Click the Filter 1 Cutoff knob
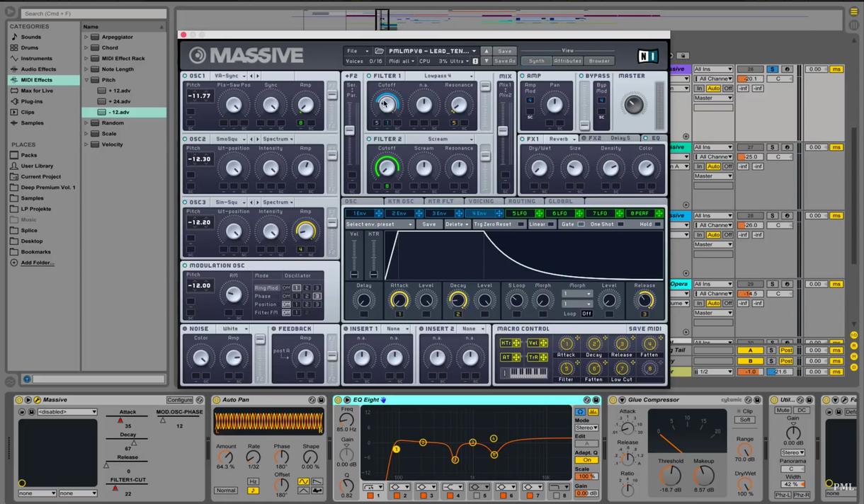This screenshot has height=504, width=864. 387,105
